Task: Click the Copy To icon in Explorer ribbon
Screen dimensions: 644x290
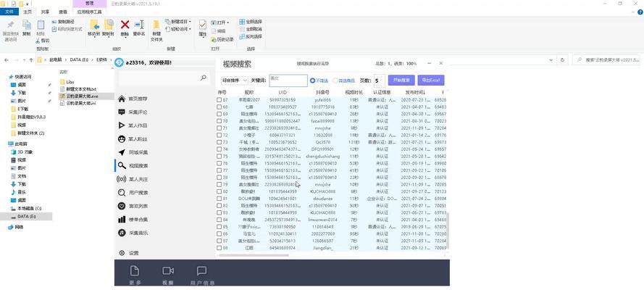Action: pyautogui.click(x=109, y=25)
